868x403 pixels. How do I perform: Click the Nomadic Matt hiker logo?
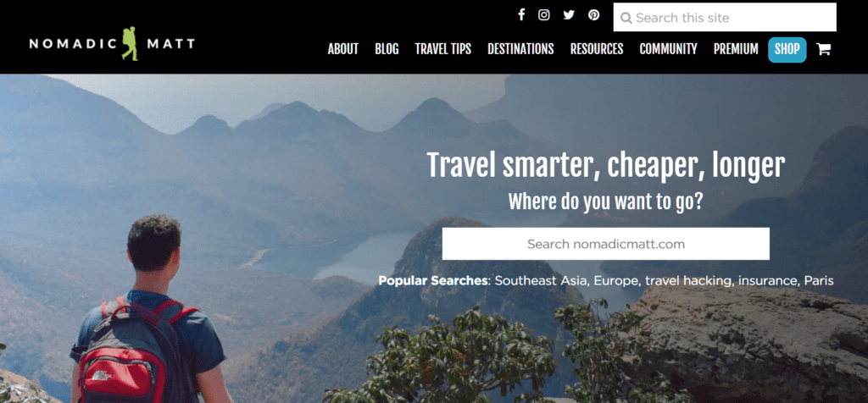(113, 44)
